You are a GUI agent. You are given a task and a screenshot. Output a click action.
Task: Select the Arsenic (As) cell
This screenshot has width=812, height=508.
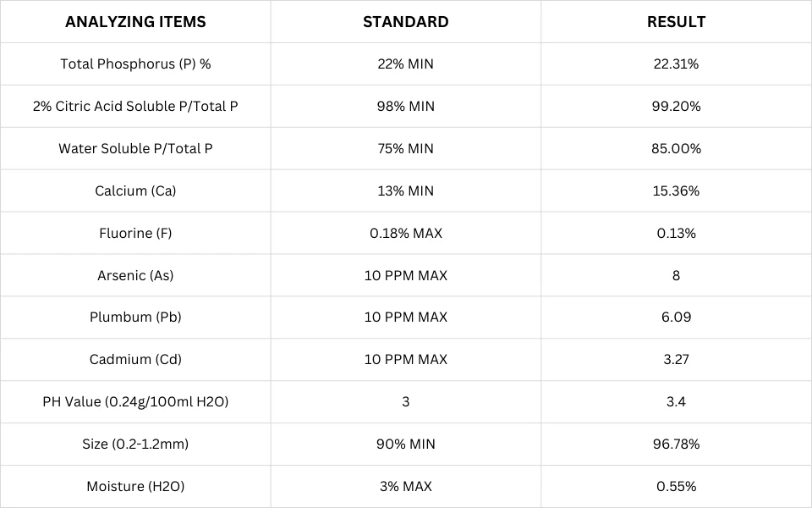(x=135, y=275)
